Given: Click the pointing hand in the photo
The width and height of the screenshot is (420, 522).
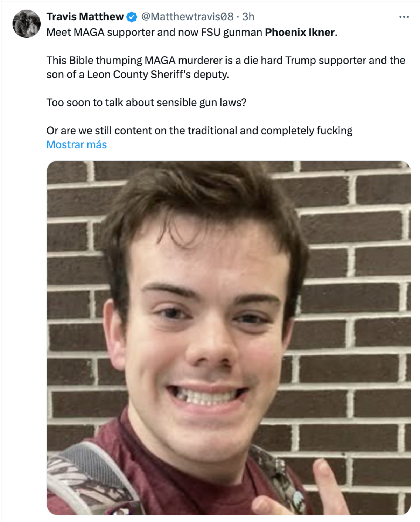Looking at the screenshot, I should click(x=301, y=490).
